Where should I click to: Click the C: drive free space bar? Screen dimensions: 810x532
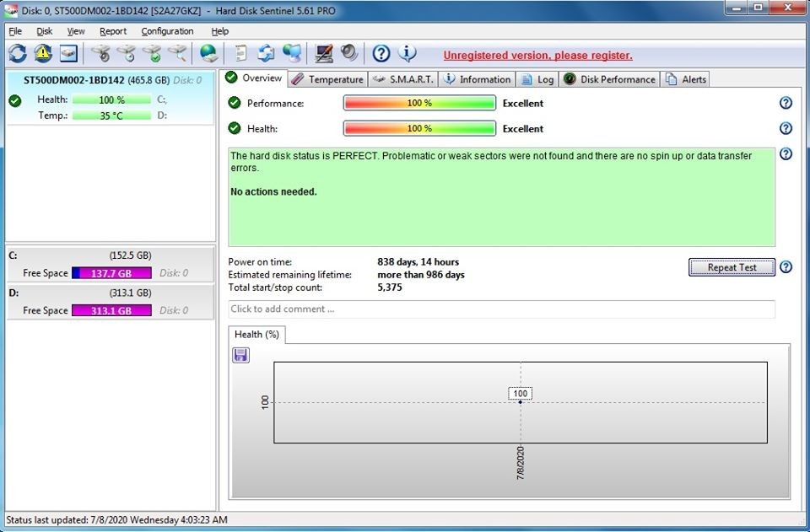pyautogui.click(x=111, y=273)
